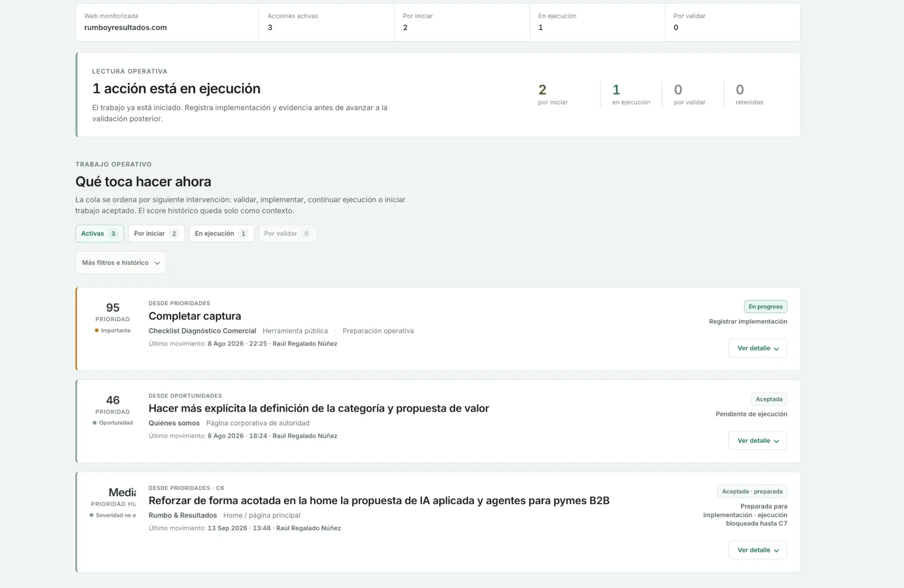Click the En ejecución summary cell at top

click(x=597, y=22)
